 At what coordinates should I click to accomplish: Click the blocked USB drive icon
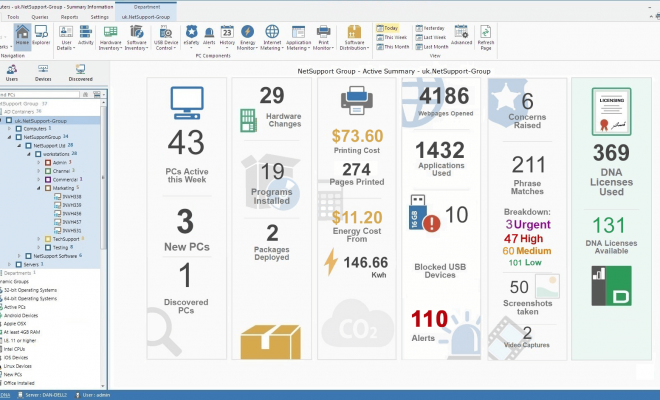point(424,213)
